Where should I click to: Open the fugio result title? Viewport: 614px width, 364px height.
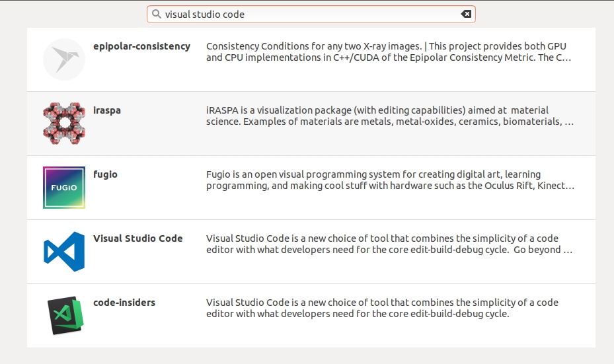point(105,174)
